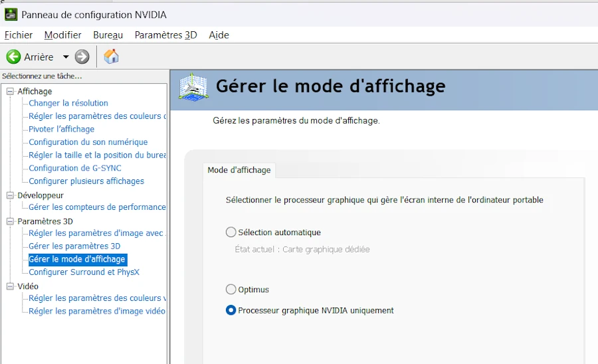Screen dimensions: 598x364
Task: Collapse the Paramètres 3D tree node
Action: coord(10,221)
